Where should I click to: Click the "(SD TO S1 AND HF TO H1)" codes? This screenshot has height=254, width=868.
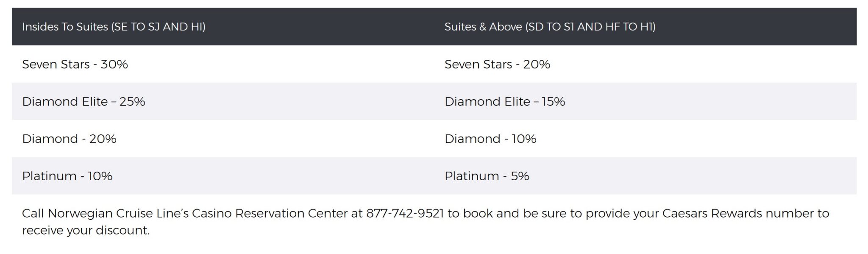[x=590, y=27]
